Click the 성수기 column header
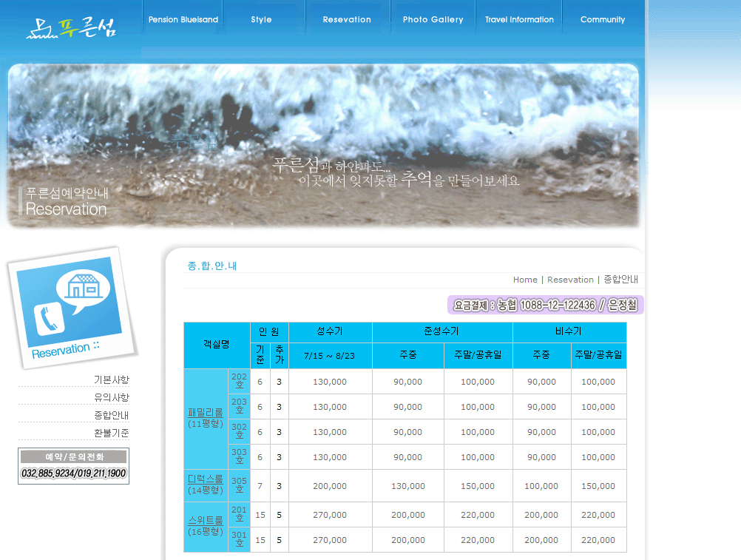Screen dimensions: 741x560 coord(331,332)
